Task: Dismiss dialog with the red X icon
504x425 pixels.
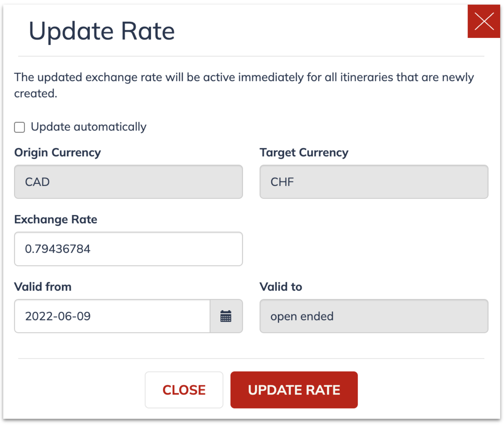Action: coord(484,21)
